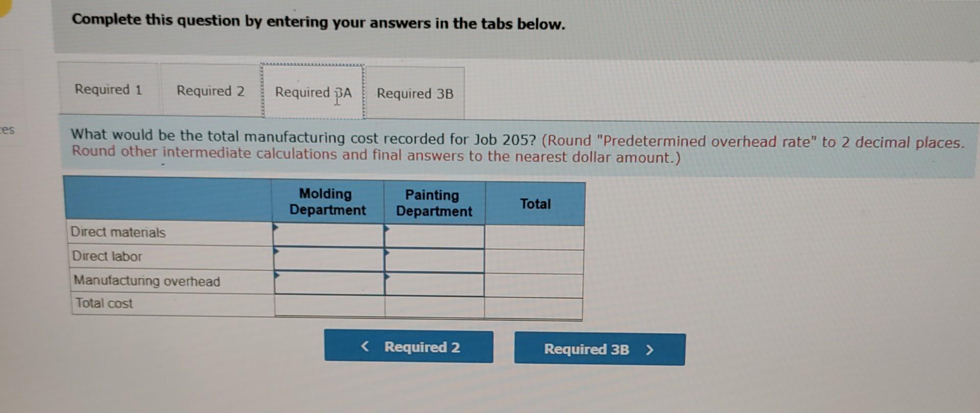The height and width of the screenshot is (413, 980).
Task: Select the Total cost grand Total cell
Action: 534,305
